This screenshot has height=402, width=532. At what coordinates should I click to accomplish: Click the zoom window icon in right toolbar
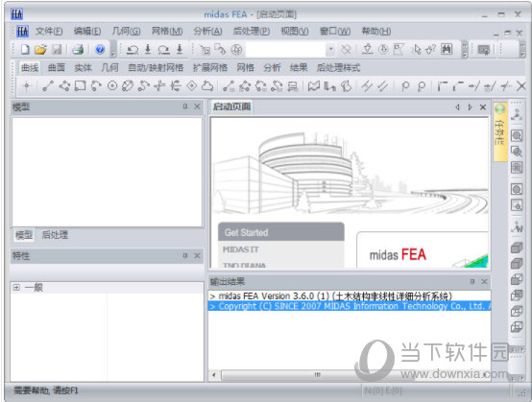517,152
